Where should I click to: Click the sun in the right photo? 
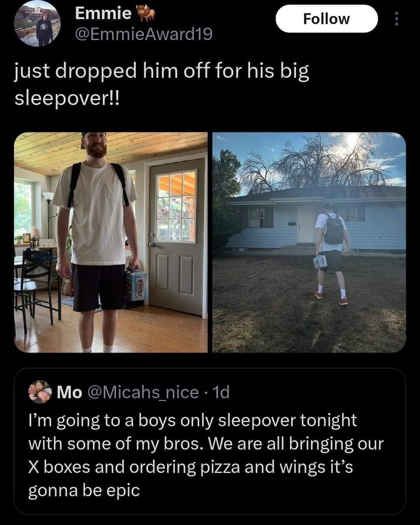click(353, 140)
